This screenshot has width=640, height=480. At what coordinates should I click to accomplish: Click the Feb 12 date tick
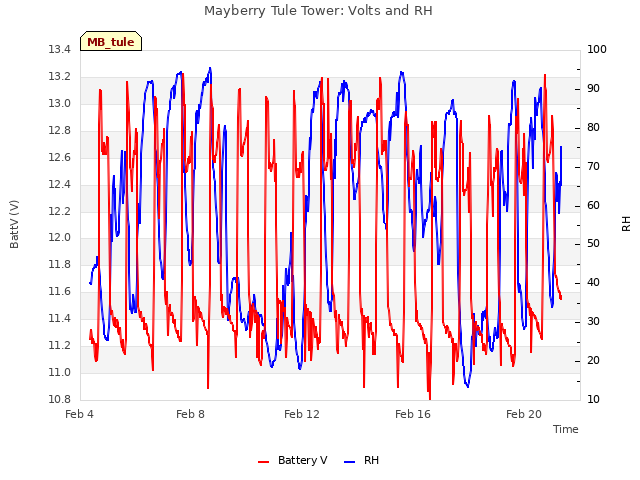click(302, 414)
